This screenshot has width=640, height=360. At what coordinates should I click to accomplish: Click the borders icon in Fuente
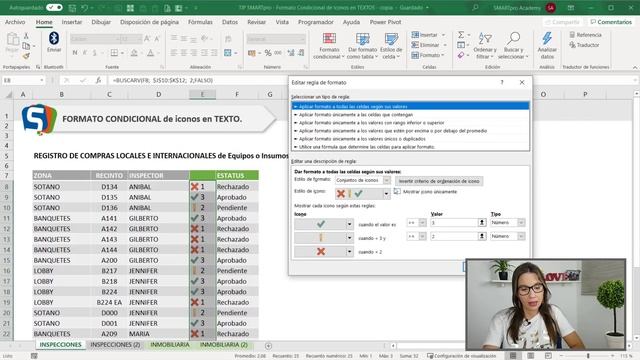[x=114, y=53]
